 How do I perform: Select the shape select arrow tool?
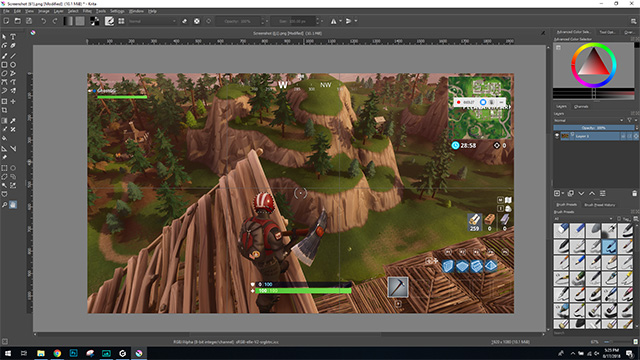pyautogui.click(x=4, y=37)
